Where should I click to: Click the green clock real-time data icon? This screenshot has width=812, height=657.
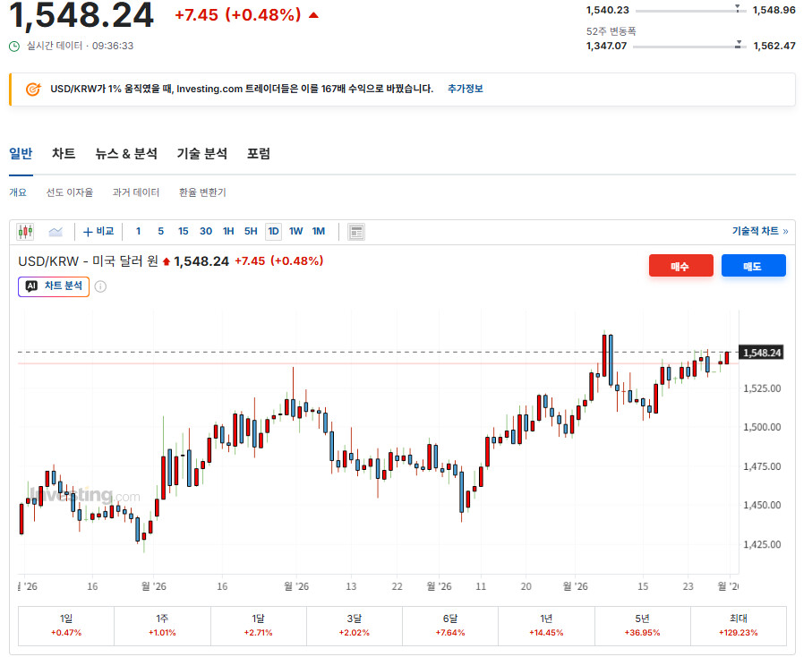pyautogui.click(x=14, y=47)
